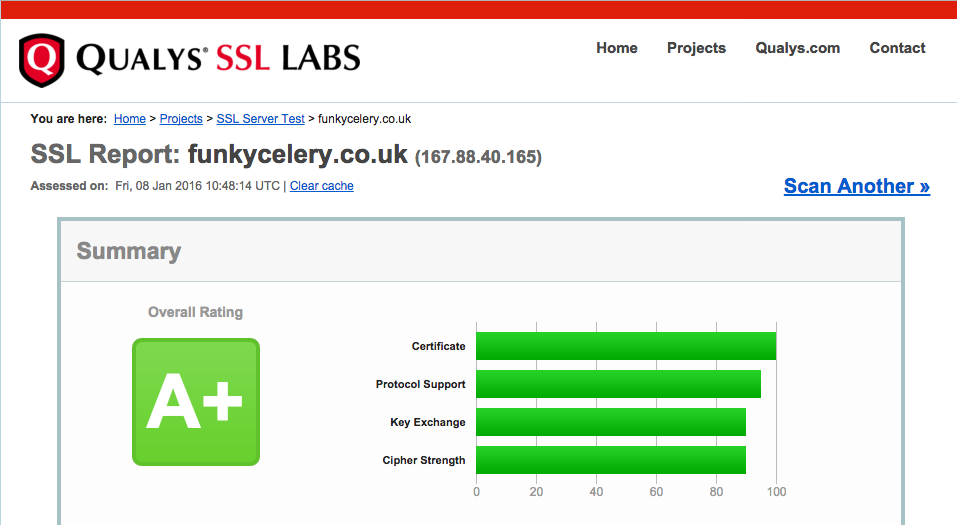This screenshot has width=957, height=525.
Task: Click the 100 axis value on chart
Action: [x=776, y=491]
